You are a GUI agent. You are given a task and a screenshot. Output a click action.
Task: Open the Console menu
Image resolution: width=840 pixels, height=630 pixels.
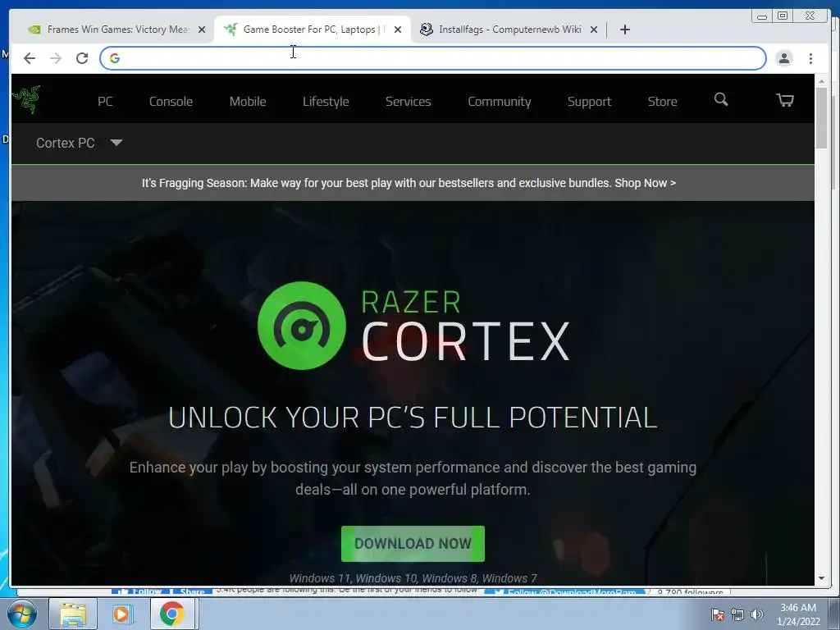point(171,101)
